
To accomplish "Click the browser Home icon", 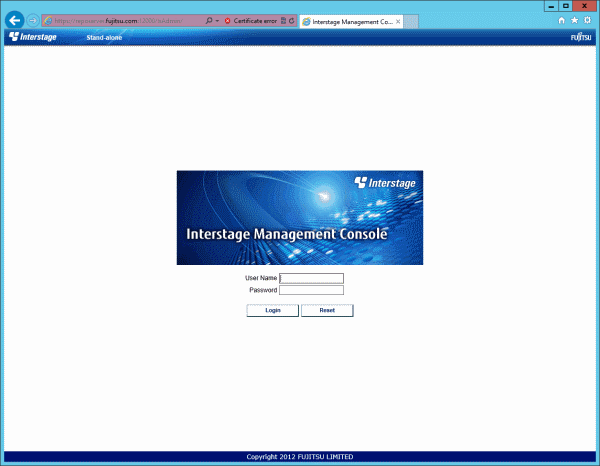I will 561,20.
